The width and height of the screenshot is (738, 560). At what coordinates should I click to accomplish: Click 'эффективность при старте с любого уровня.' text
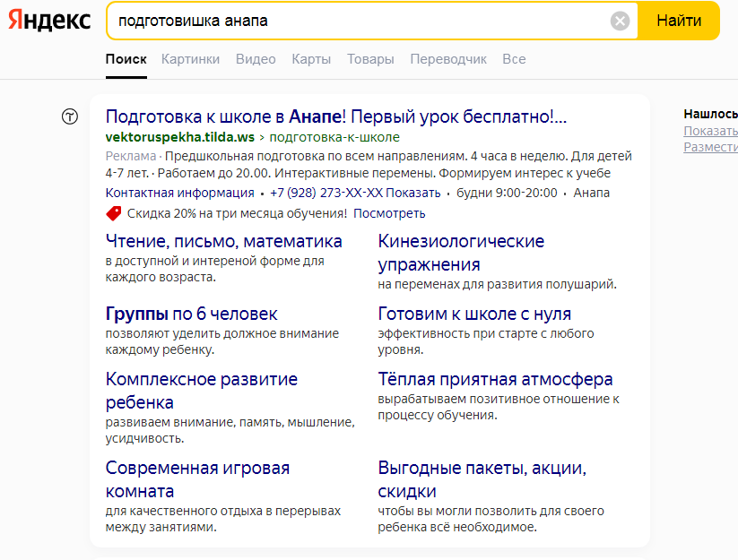486,341
